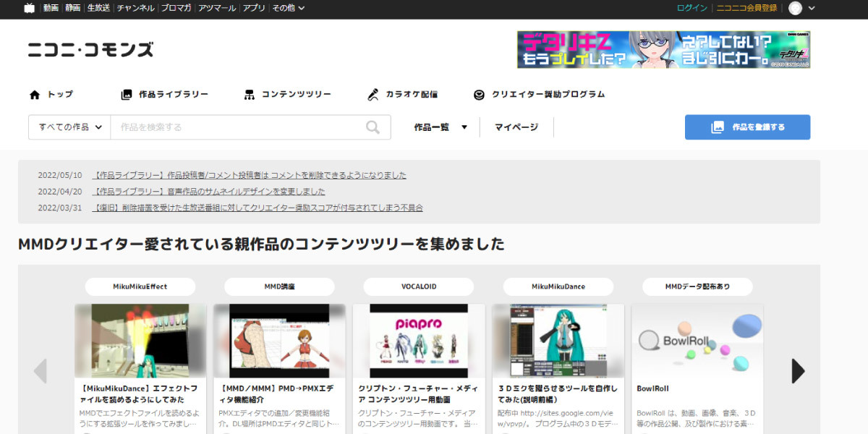Image resolution: width=868 pixels, height=434 pixels.
Task: Open the デタリキZ banner advertisement
Action: pos(663,49)
